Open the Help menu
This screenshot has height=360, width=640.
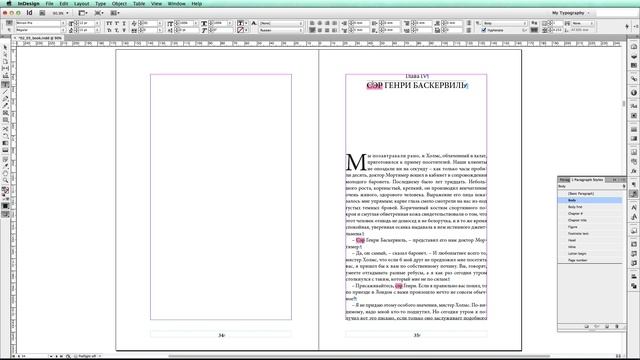196,4
